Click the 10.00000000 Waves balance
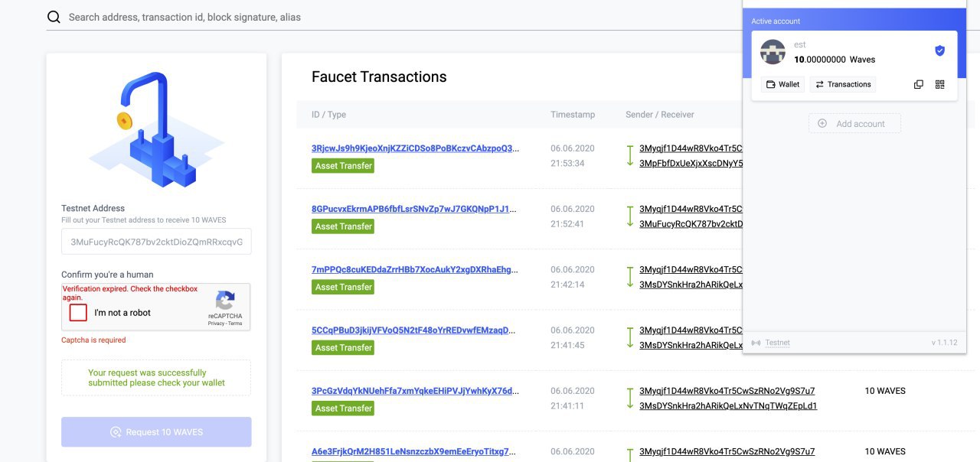 835,59
